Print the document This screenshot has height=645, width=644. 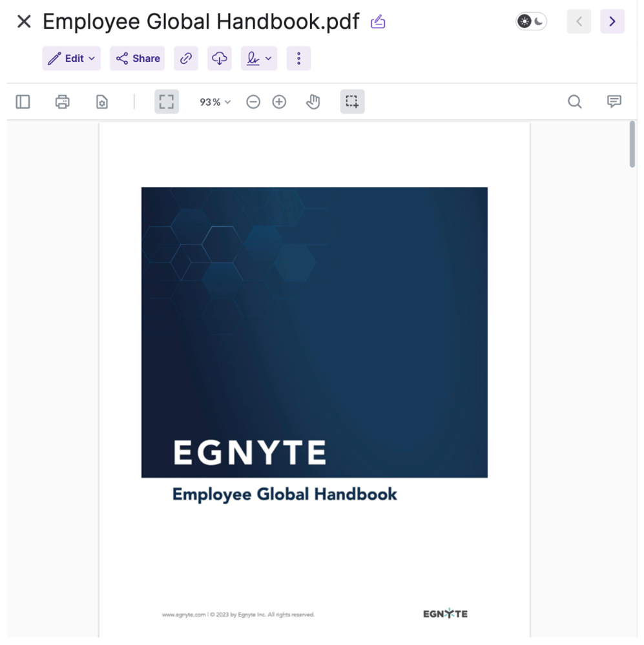click(x=62, y=101)
